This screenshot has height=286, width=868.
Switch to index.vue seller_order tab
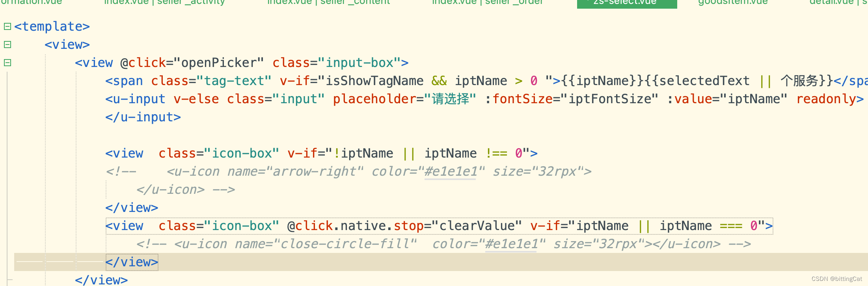(x=487, y=2)
